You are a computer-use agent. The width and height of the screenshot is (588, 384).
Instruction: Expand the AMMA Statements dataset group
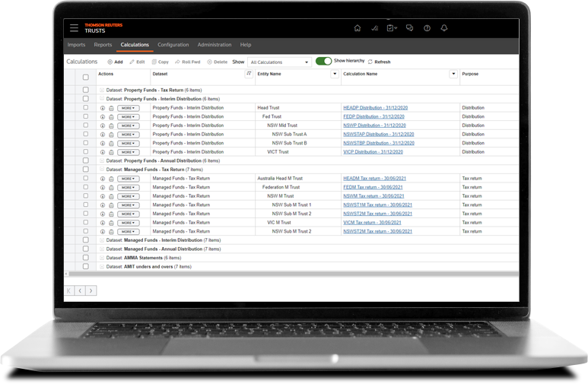click(x=102, y=258)
